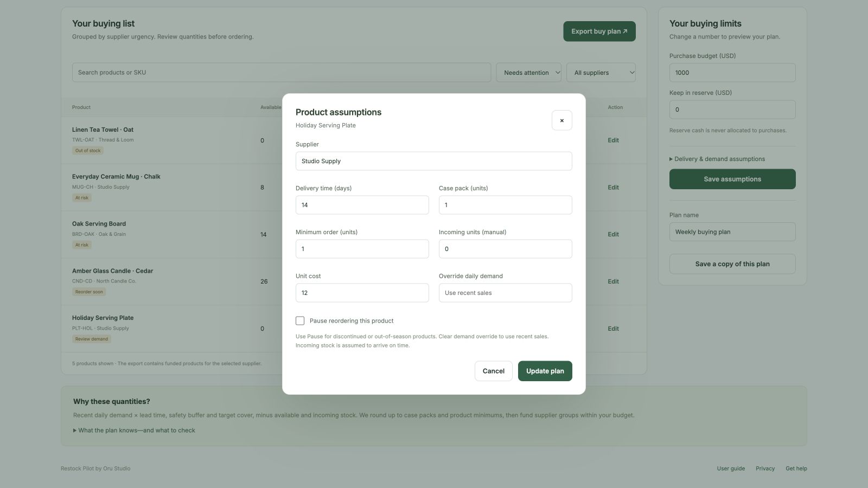Image resolution: width=868 pixels, height=488 pixels.
Task: Click the Case pack (units) field
Action: (505, 205)
